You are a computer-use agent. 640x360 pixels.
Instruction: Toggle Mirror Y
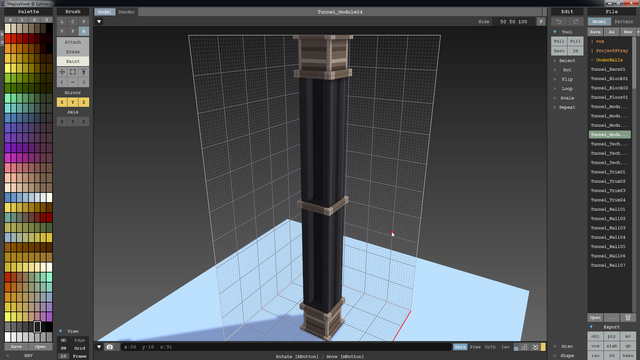[73, 102]
